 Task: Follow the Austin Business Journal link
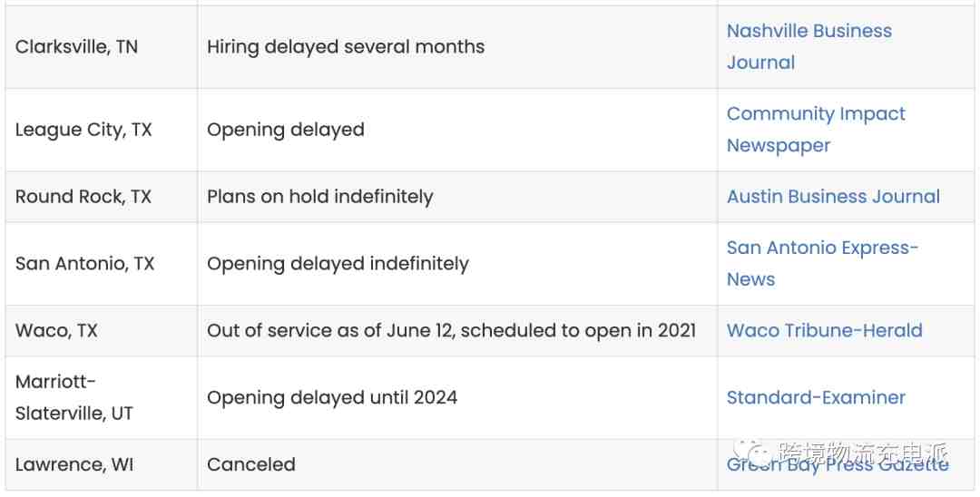pos(833,197)
